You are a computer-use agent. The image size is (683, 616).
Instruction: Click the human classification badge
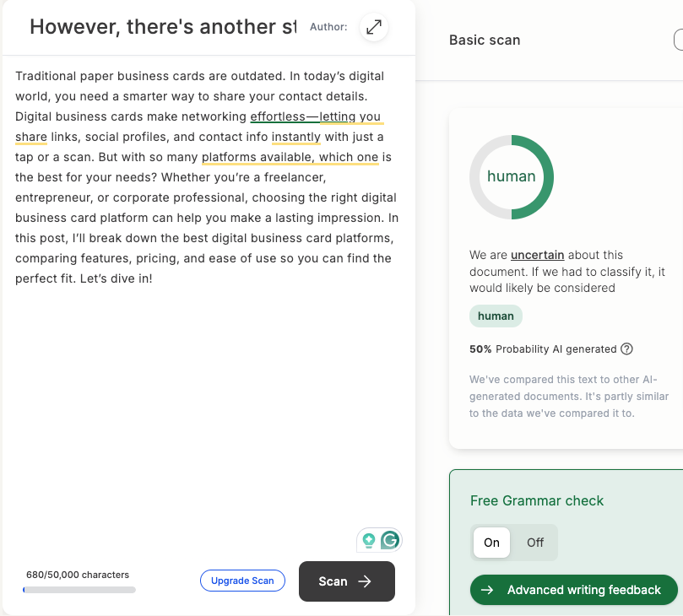(x=496, y=316)
